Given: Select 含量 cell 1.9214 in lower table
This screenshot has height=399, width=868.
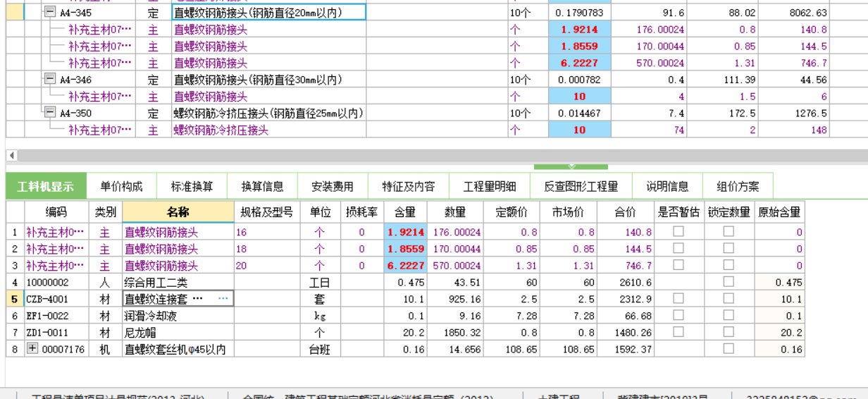Looking at the screenshot, I should (x=405, y=232).
